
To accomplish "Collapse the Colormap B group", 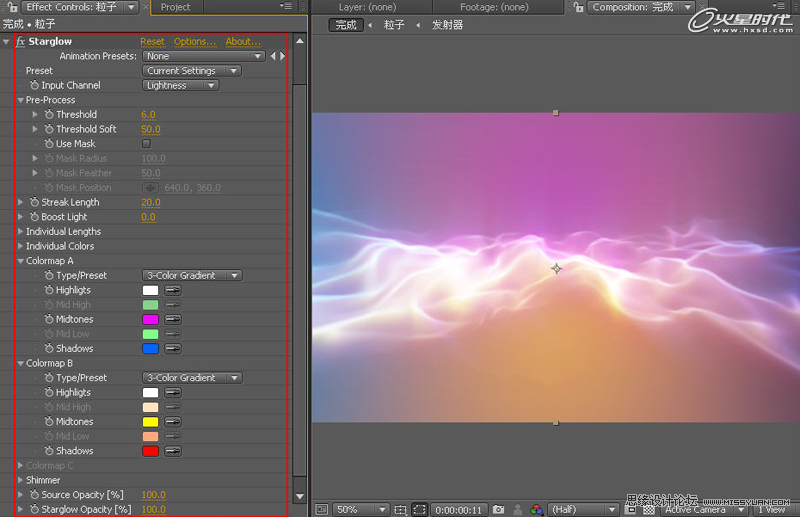I will pyautogui.click(x=20, y=363).
